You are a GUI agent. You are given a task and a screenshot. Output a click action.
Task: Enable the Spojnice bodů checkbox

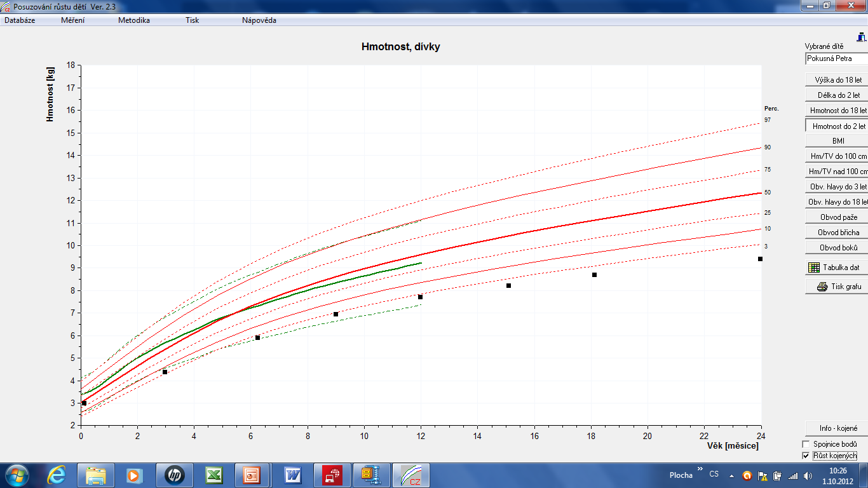(x=806, y=444)
